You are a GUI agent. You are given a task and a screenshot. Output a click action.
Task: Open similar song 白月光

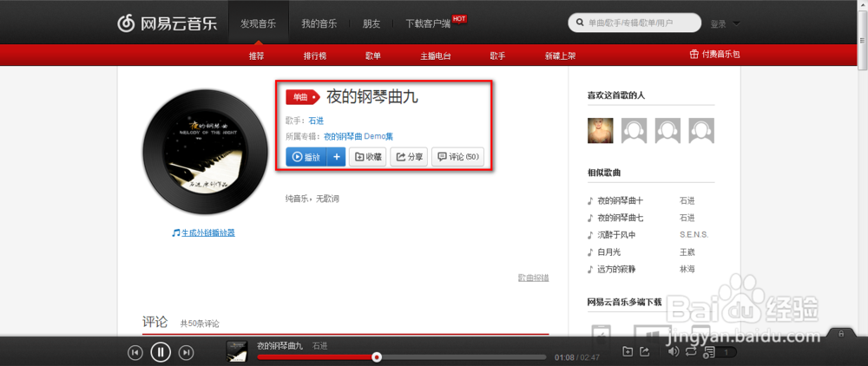(609, 252)
